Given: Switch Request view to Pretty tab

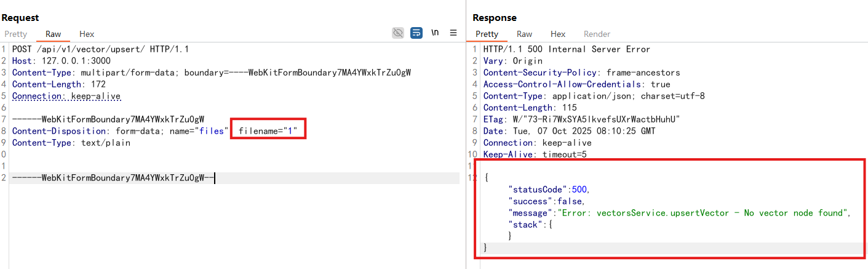Looking at the screenshot, I should 16,34.
